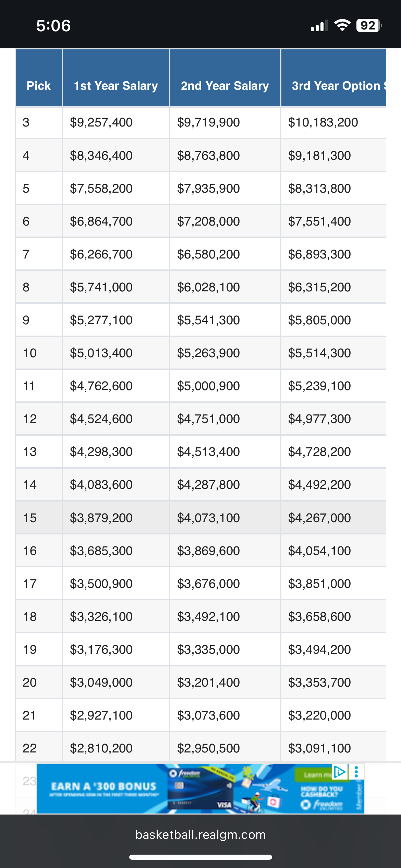Tap the 5:06 clock in status bar
This screenshot has width=401, height=868.
click(53, 26)
